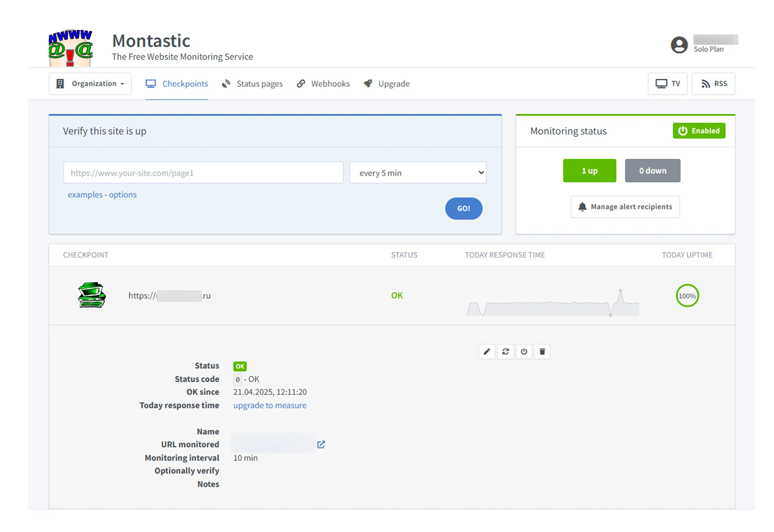Filter checkpoints with 1 up button
This screenshot has width=774, height=532.
click(589, 171)
